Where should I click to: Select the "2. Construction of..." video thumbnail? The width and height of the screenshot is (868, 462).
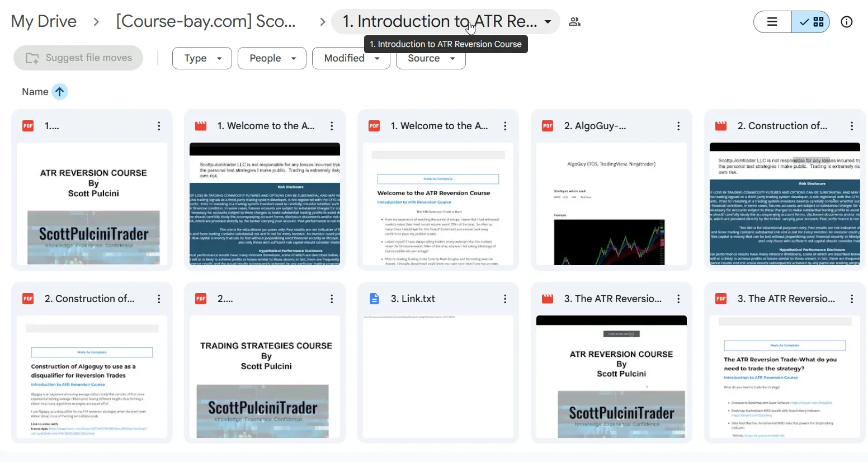coord(785,204)
